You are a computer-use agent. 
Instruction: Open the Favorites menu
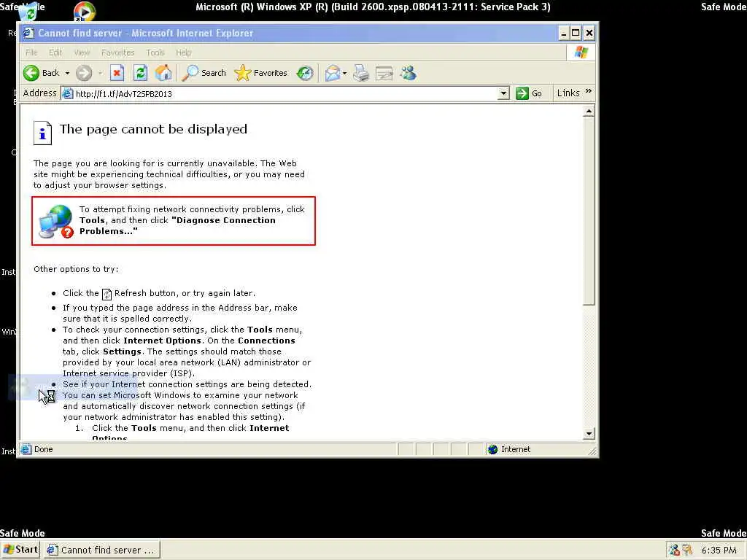click(x=117, y=52)
